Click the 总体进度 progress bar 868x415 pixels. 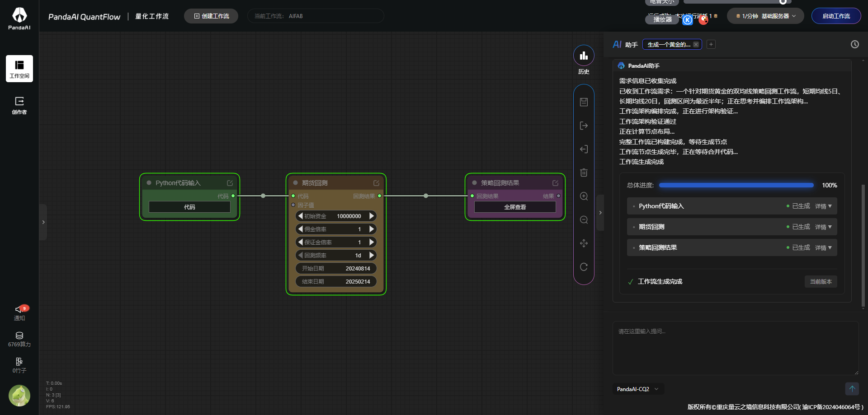736,185
